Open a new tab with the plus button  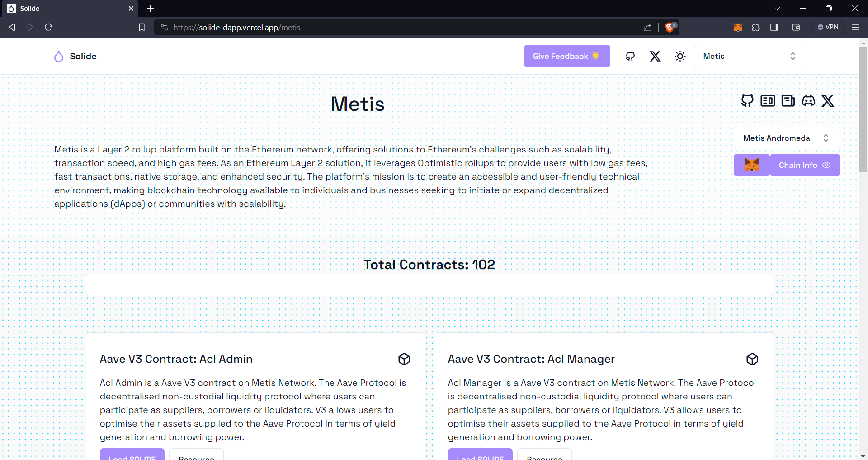pos(151,9)
